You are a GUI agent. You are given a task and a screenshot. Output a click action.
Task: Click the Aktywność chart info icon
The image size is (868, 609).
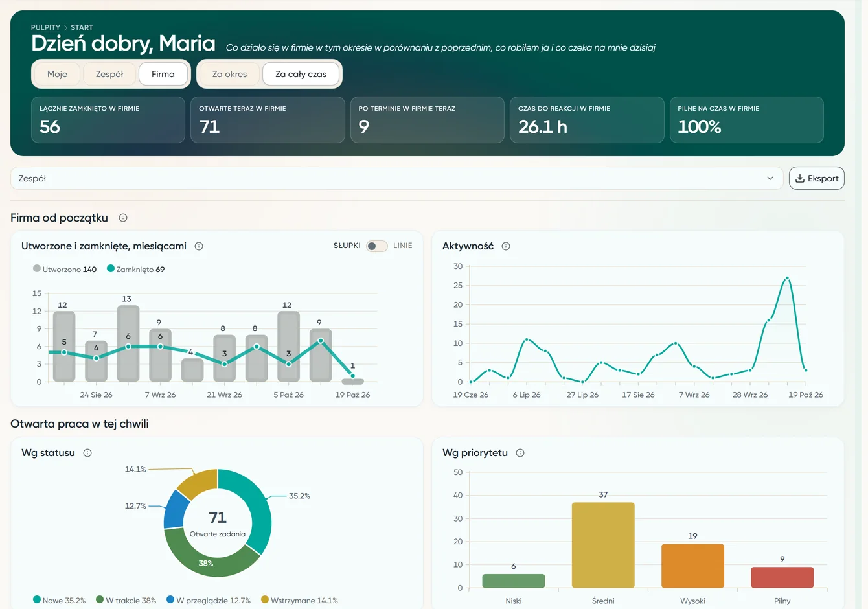pos(506,246)
